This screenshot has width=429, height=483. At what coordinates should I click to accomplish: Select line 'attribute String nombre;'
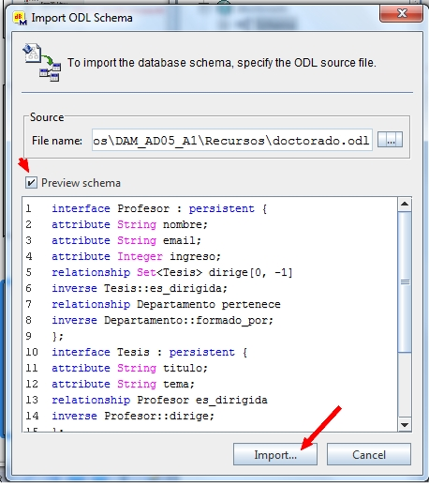129,225
